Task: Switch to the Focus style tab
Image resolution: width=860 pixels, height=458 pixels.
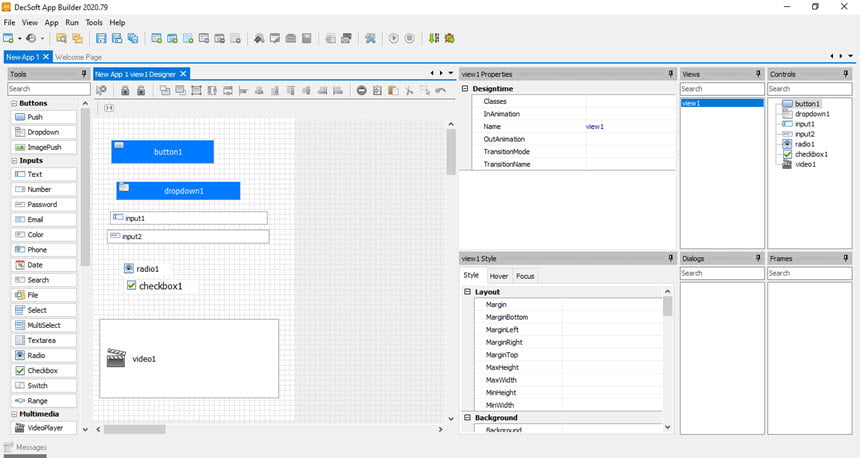Action: click(x=525, y=276)
